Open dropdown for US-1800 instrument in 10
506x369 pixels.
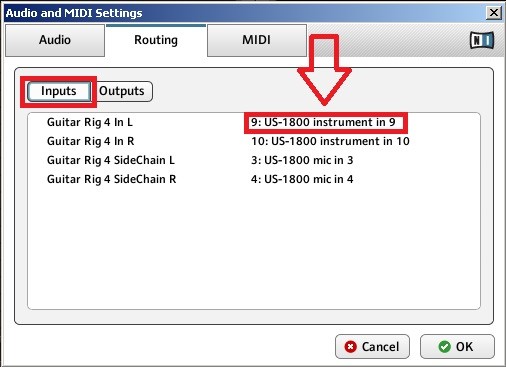click(330, 141)
